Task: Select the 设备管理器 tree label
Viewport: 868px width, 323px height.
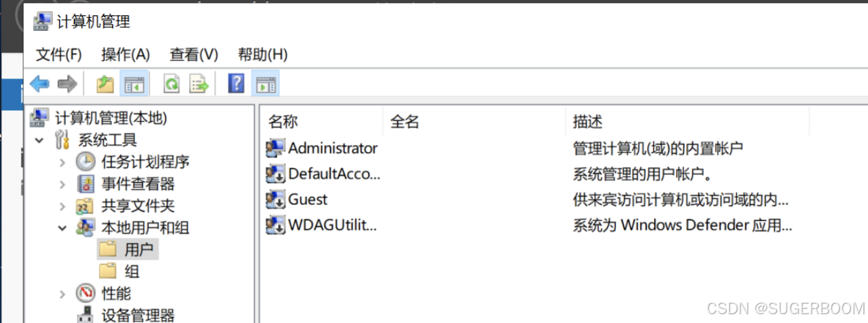Action: click(138, 315)
